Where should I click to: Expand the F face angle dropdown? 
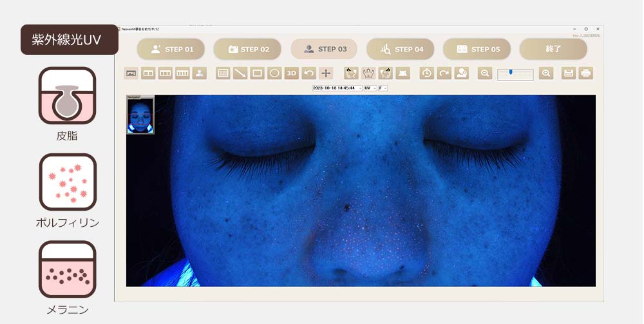tap(383, 88)
